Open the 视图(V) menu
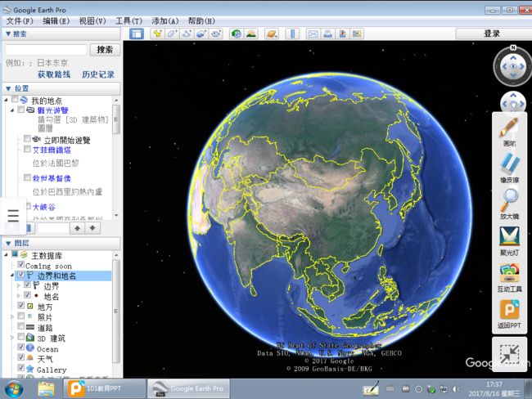The image size is (532, 399). 92,21
